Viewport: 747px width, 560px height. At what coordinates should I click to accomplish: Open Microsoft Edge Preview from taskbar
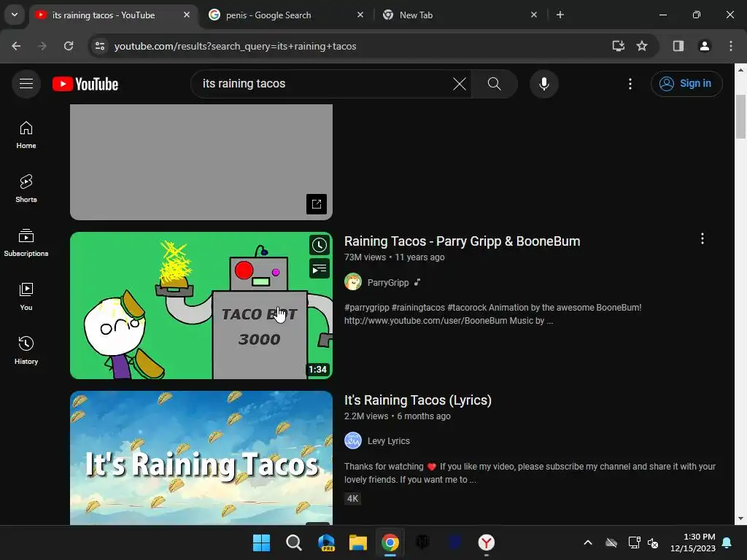326,542
